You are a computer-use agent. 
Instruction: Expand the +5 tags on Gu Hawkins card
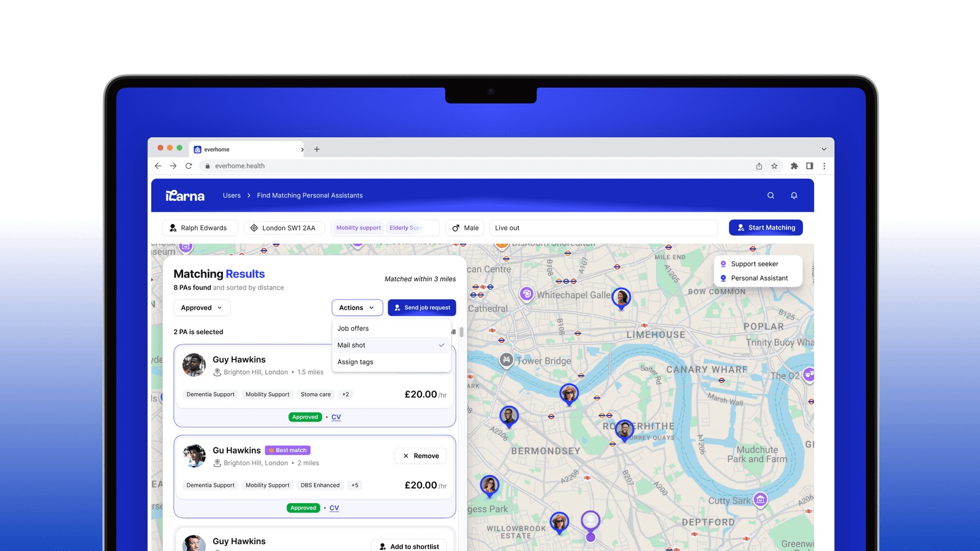(355, 485)
